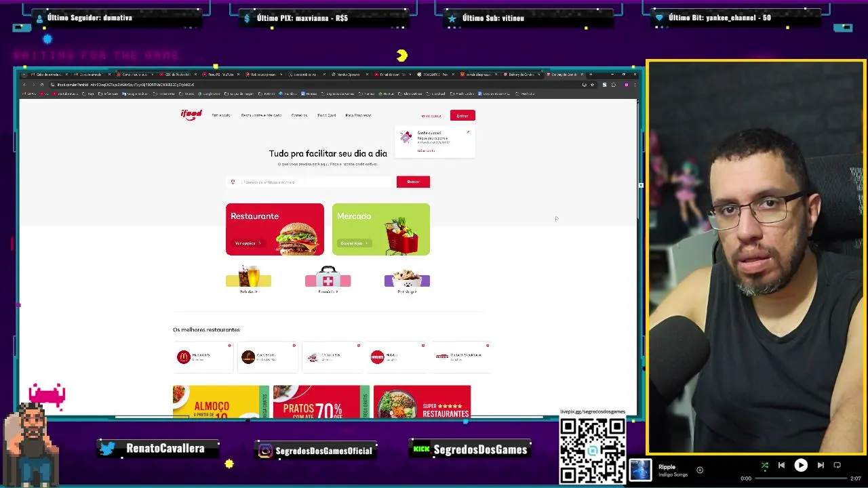Play the Ripple track

tap(801, 465)
